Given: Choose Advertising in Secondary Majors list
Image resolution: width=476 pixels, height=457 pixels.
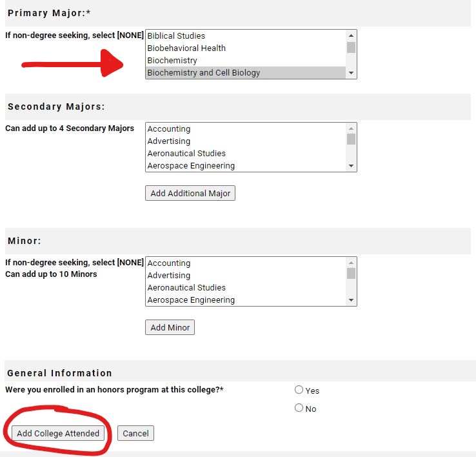Looking at the screenshot, I should (169, 141).
